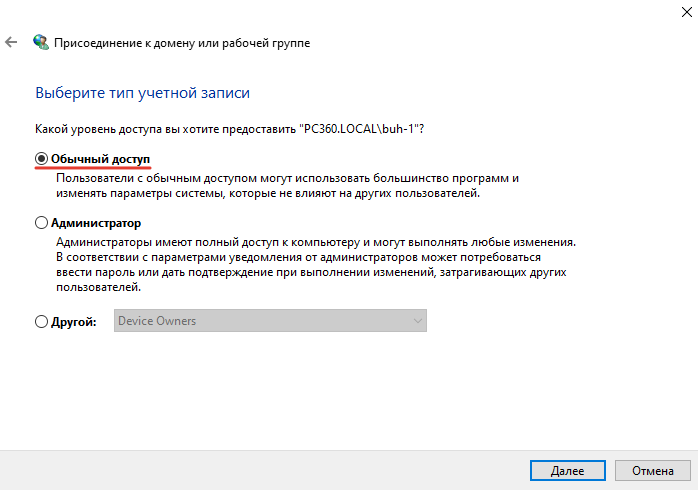Viewport: 698px width, 490px height.
Task: Choose the "Администратор" radio button
Action: point(41,223)
